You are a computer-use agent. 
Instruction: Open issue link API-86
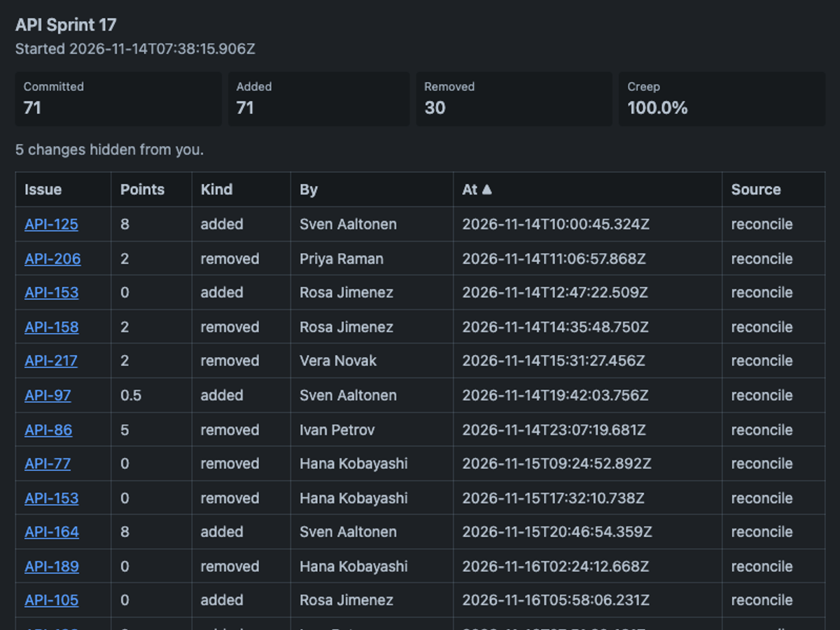[x=48, y=430]
